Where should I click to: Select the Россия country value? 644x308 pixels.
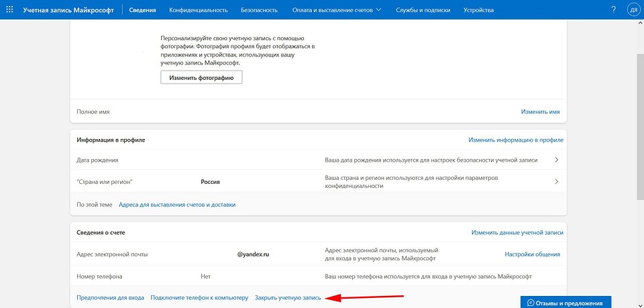pyautogui.click(x=210, y=182)
